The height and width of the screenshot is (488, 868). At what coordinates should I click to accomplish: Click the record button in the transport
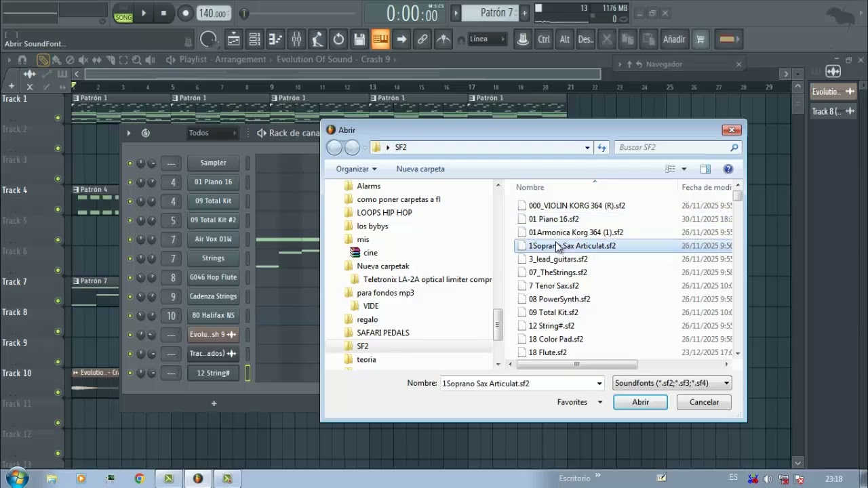[186, 13]
